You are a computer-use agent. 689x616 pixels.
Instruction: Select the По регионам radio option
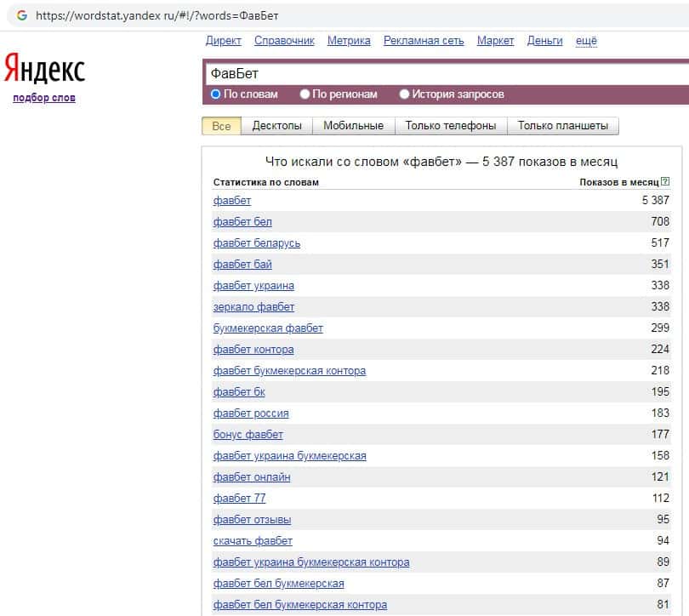306,94
